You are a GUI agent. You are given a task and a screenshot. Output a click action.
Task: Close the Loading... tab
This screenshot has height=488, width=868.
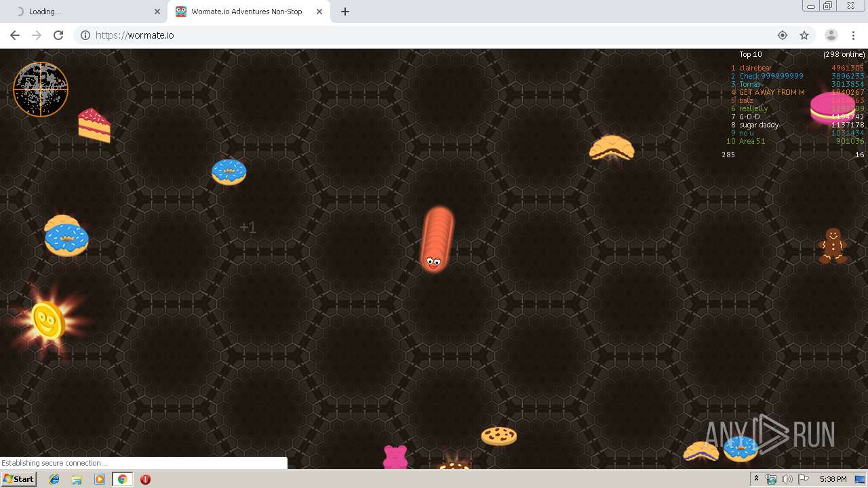click(x=157, y=12)
